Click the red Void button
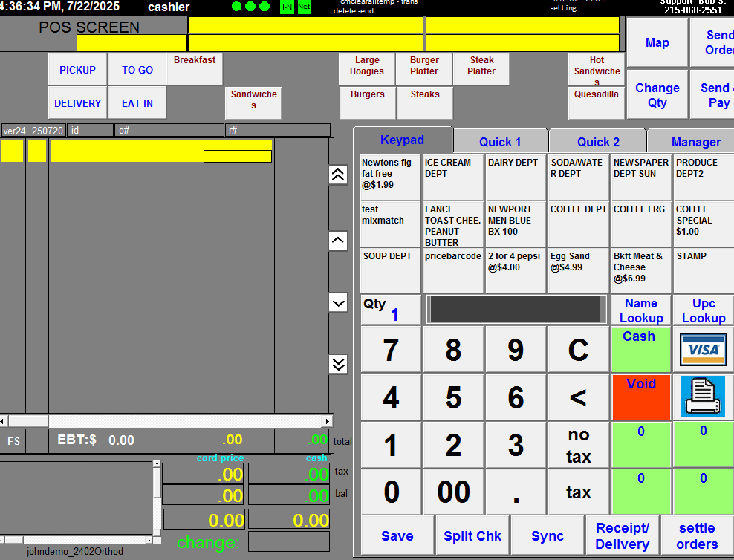The width and height of the screenshot is (734, 560). [641, 397]
